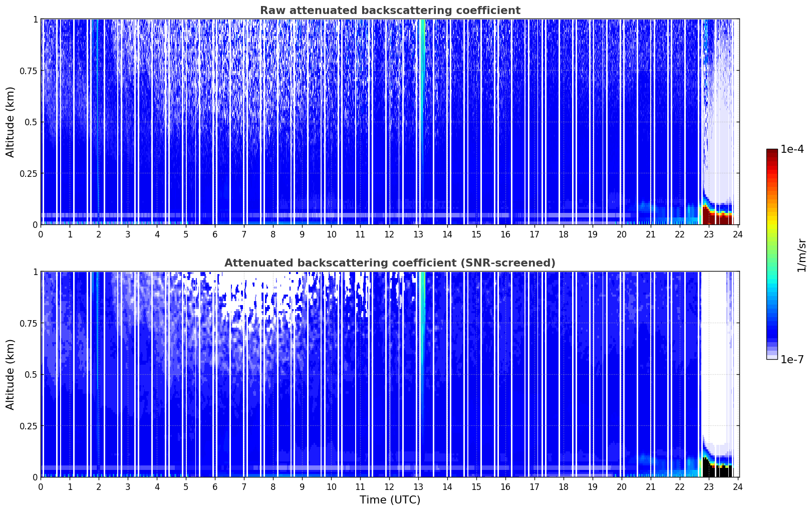Click the "9" time tick under the SNR-screened plot
The image size is (812, 511).
302,487
